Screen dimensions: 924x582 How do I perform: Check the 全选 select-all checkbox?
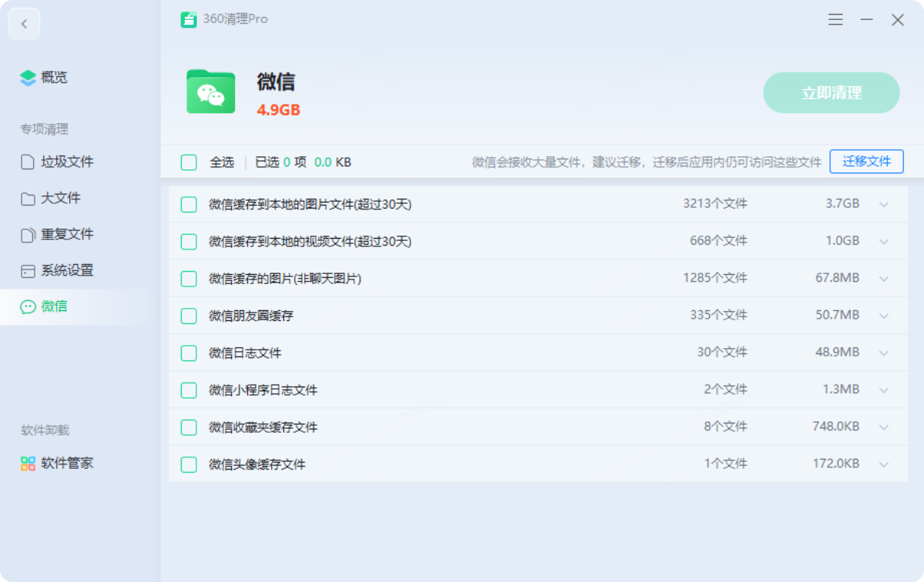189,162
